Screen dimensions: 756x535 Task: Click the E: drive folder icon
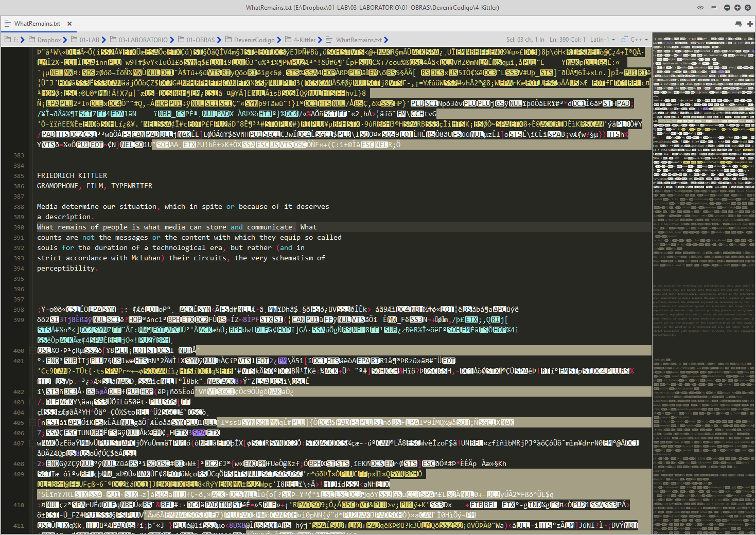(8, 40)
